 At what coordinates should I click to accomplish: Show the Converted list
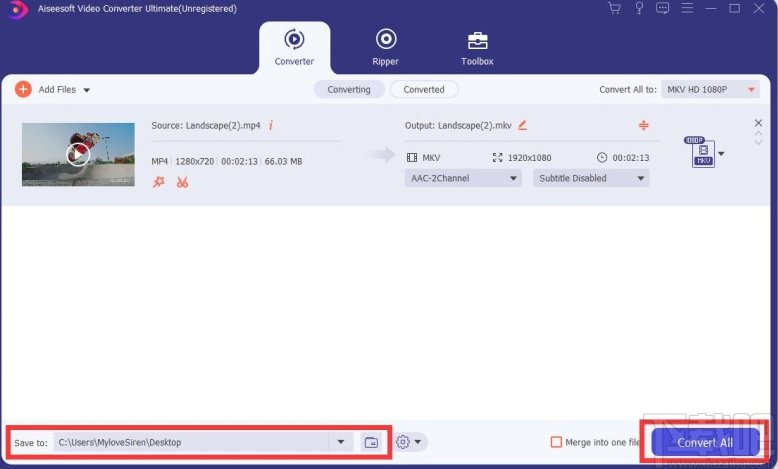tap(424, 89)
